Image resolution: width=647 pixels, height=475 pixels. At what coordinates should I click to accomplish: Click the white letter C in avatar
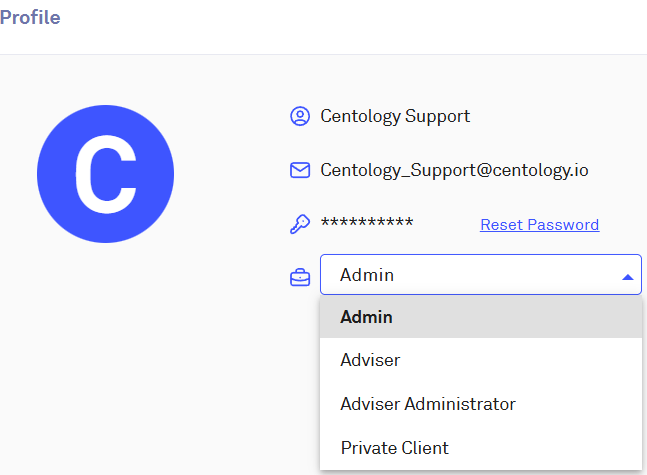[105, 176]
